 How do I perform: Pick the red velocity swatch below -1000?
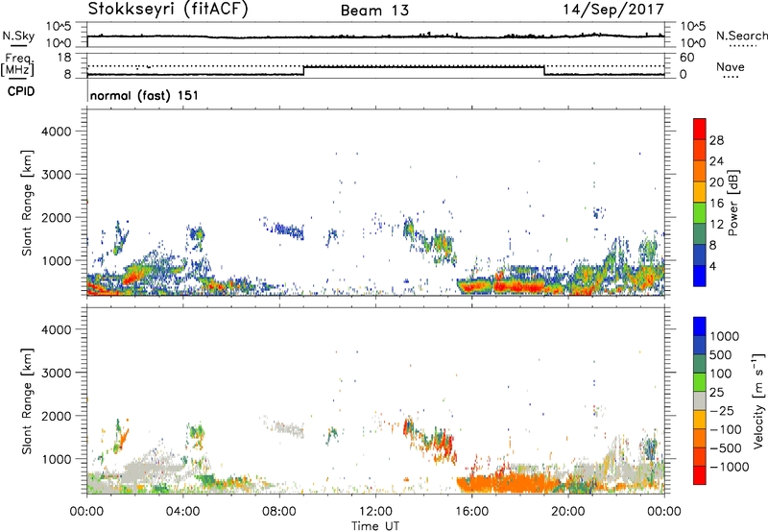pyautogui.click(x=700, y=475)
